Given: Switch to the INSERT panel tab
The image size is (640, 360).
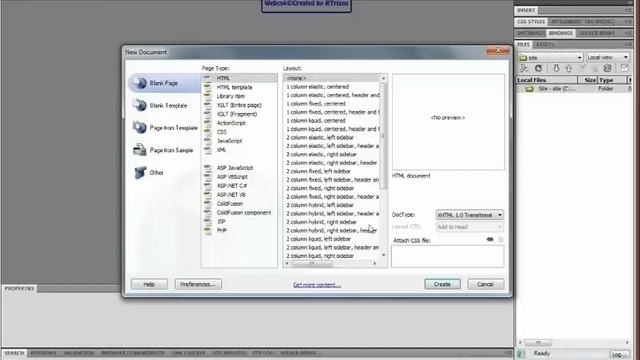Looking at the screenshot, I should (x=526, y=10).
